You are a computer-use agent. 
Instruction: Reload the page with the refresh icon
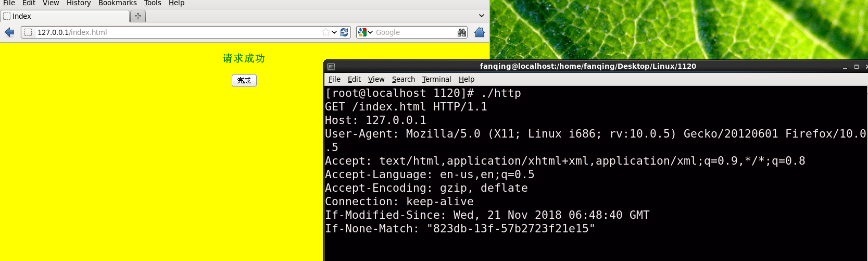(344, 32)
